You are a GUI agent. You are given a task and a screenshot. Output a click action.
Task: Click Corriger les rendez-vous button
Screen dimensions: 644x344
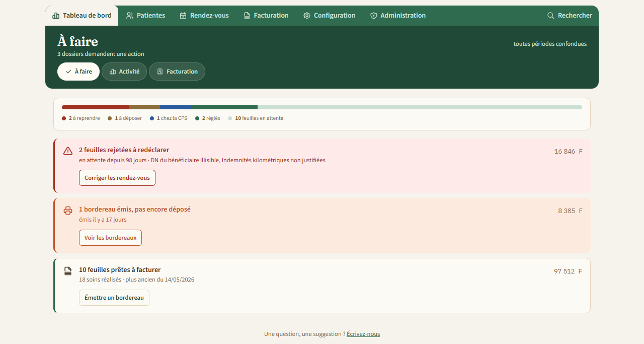pyautogui.click(x=117, y=178)
